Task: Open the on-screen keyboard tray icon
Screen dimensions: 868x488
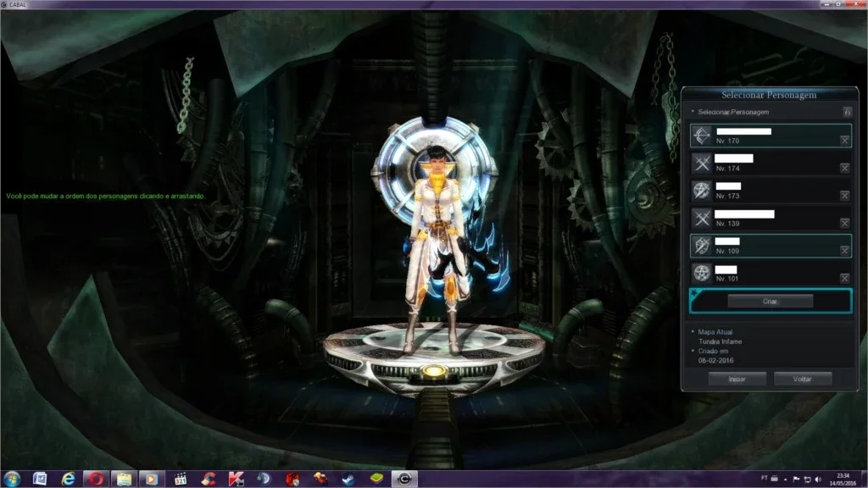Action: click(x=775, y=479)
